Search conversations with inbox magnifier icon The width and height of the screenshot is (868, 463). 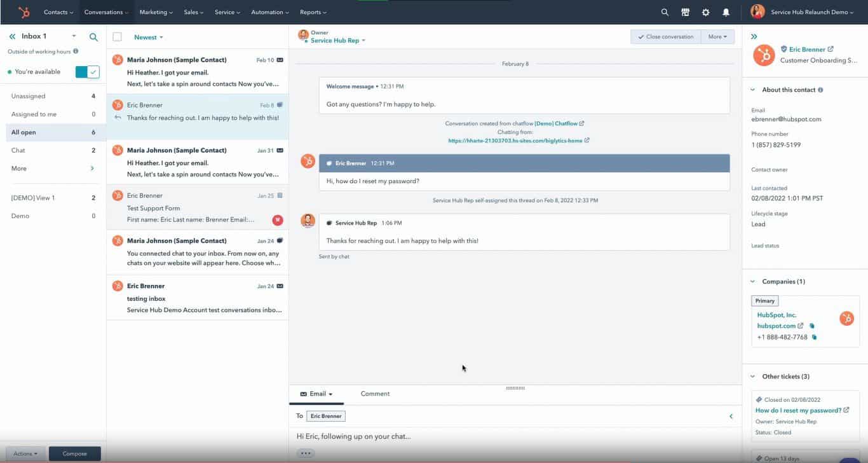[93, 37]
